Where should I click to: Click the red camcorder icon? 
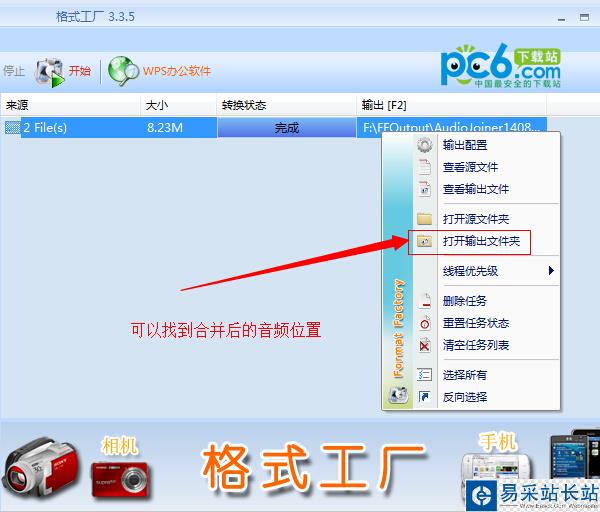pyautogui.click(x=41, y=468)
